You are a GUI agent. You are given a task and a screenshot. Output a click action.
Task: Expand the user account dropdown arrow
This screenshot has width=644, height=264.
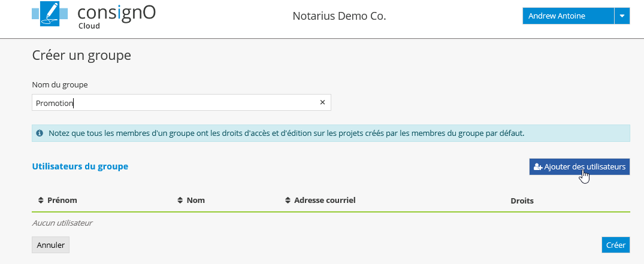pyautogui.click(x=622, y=16)
